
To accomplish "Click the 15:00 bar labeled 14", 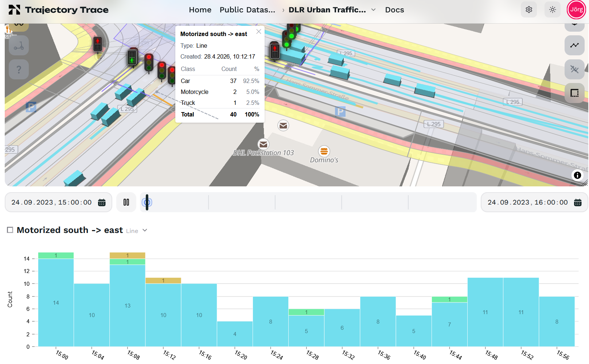I will tap(56, 302).
